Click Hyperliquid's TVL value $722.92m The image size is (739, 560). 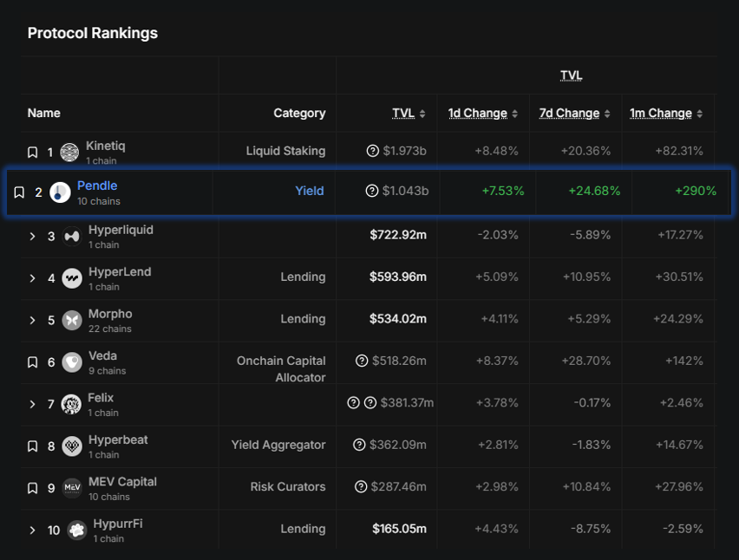[x=398, y=235]
